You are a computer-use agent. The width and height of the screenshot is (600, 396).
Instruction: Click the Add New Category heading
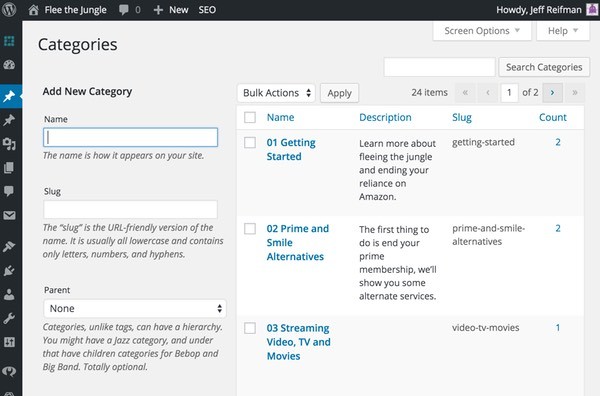[x=87, y=91]
